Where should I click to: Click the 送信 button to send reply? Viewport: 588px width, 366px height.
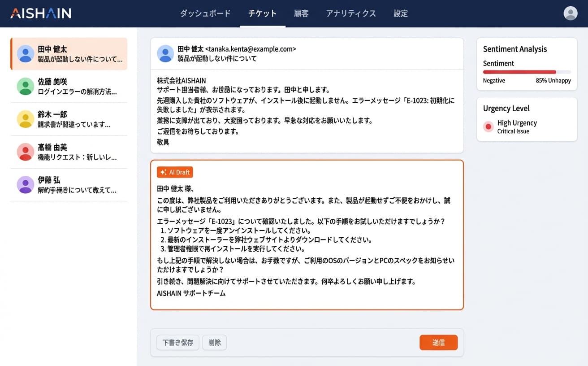(x=438, y=342)
